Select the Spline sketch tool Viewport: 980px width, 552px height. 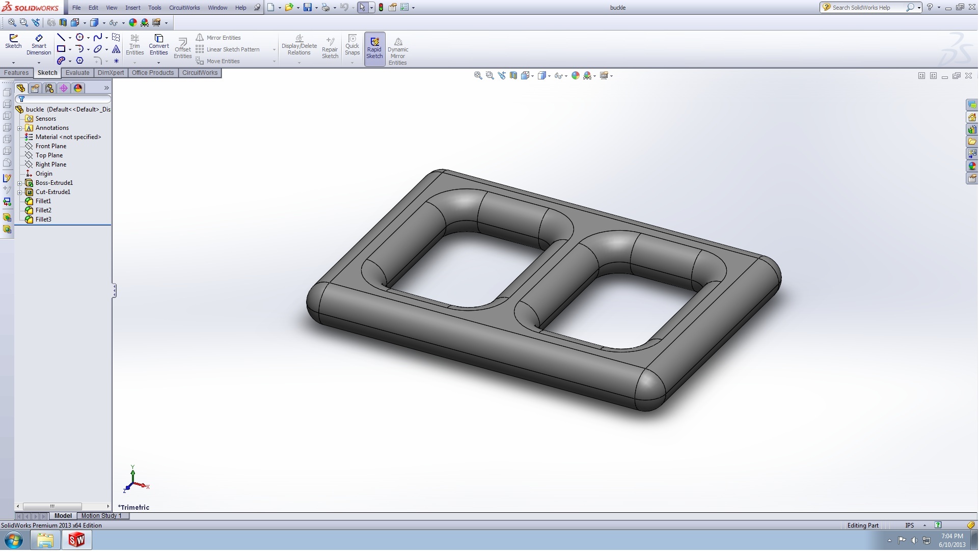point(98,37)
